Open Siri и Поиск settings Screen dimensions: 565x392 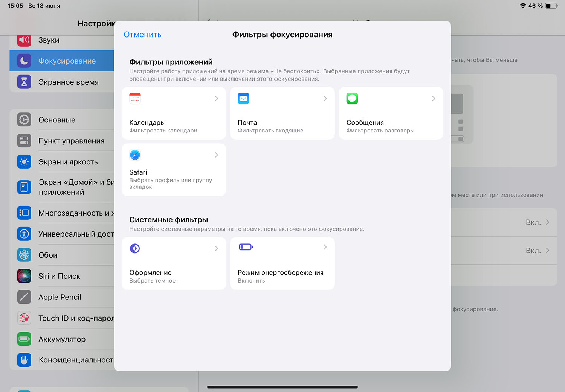pos(62,276)
